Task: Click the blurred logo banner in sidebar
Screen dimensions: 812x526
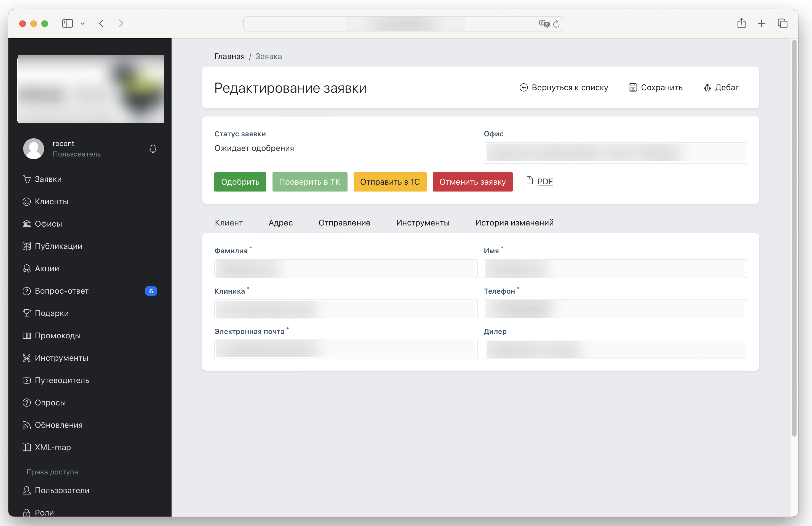Action: (x=90, y=89)
